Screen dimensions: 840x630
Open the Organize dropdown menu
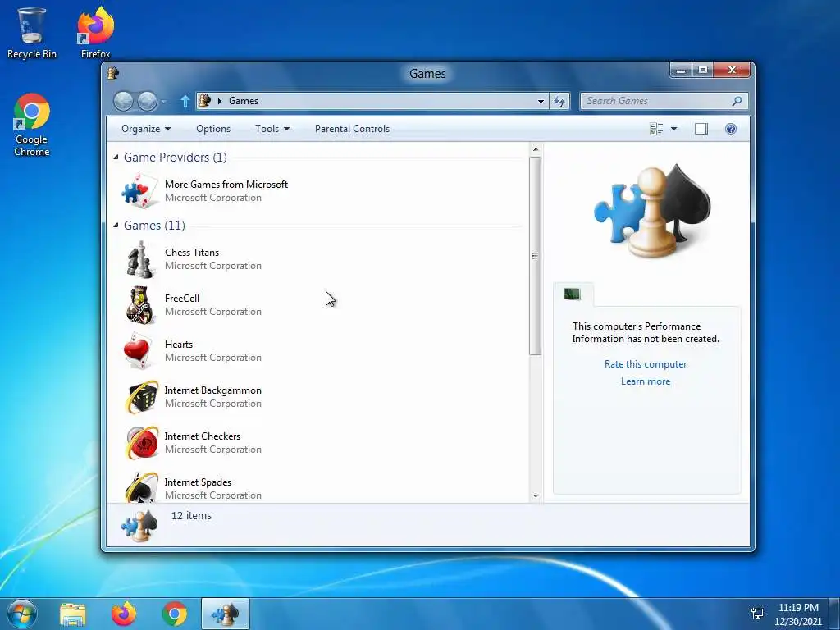click(146, 129)
